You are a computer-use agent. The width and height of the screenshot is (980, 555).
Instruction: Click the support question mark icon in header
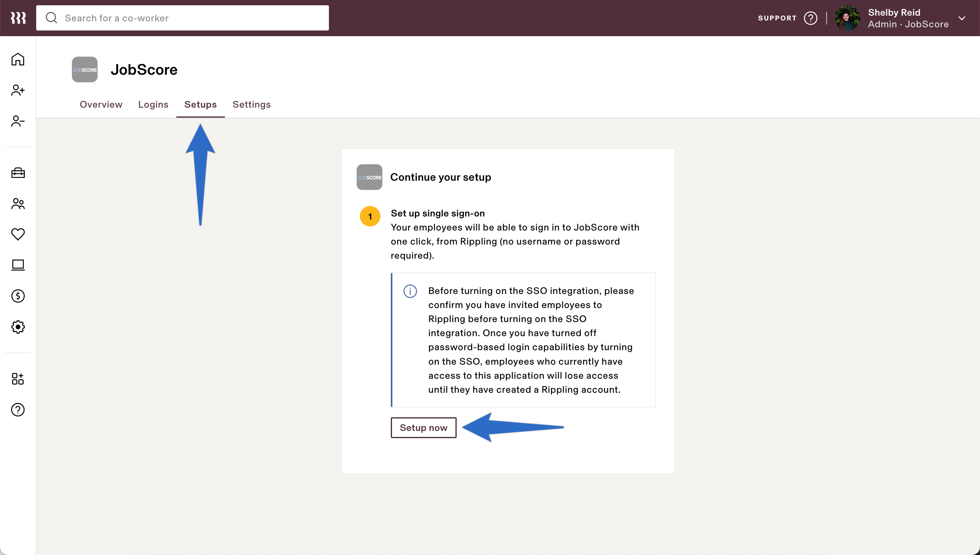[x=811, y=18]
